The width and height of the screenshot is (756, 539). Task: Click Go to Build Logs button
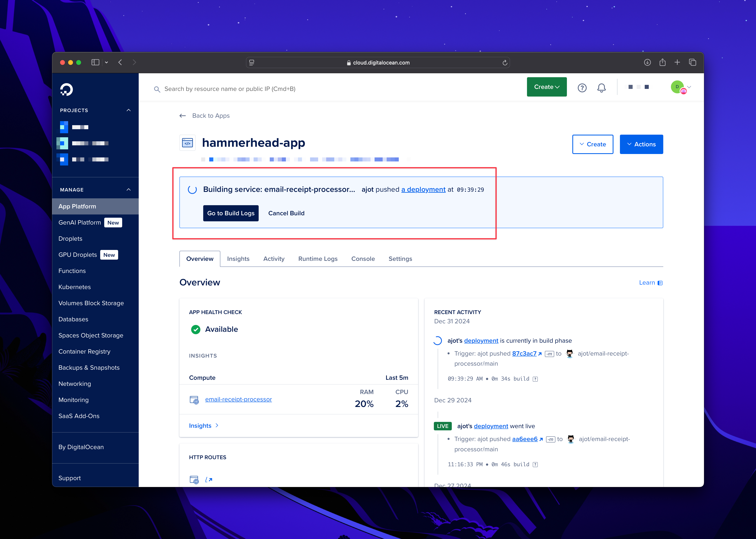point(231,213)
